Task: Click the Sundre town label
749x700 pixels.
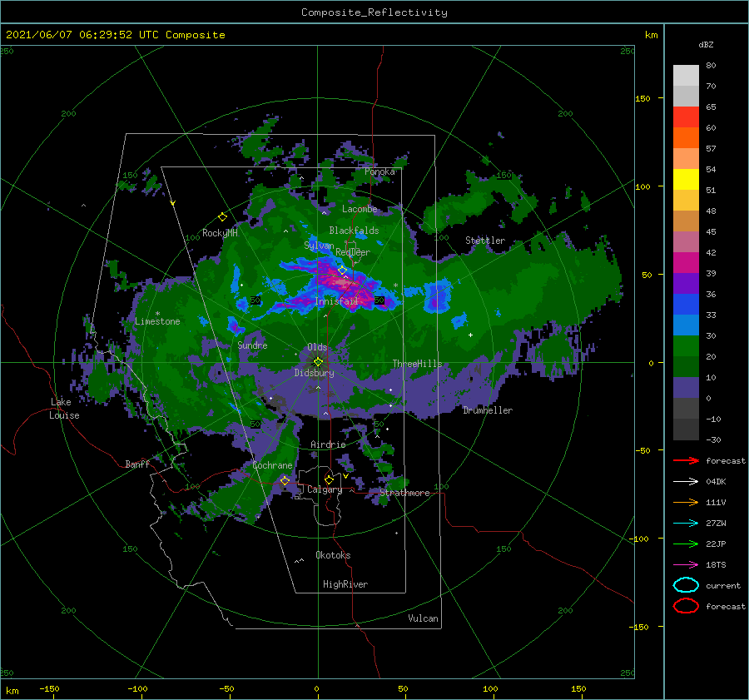Action: 252,345
